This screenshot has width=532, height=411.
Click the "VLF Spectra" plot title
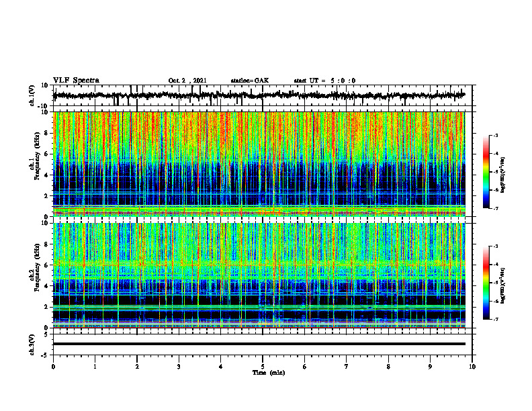[76, 81]
